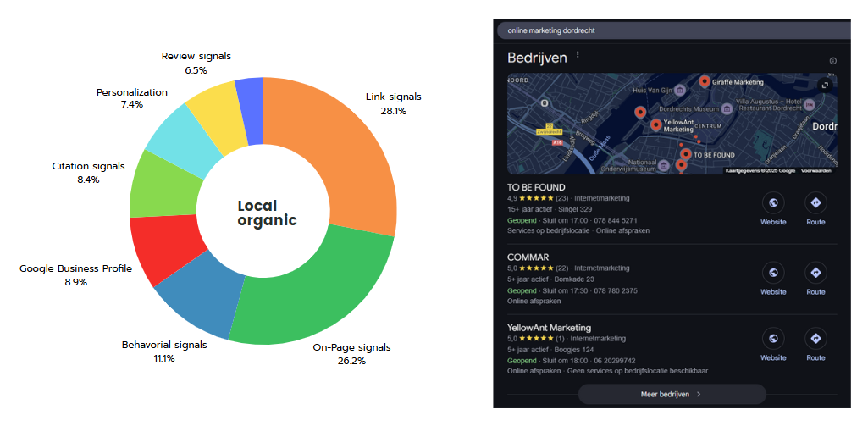
Task: Open the YellowAnt Marketing listing title
Action: click(x=549, y=328)
